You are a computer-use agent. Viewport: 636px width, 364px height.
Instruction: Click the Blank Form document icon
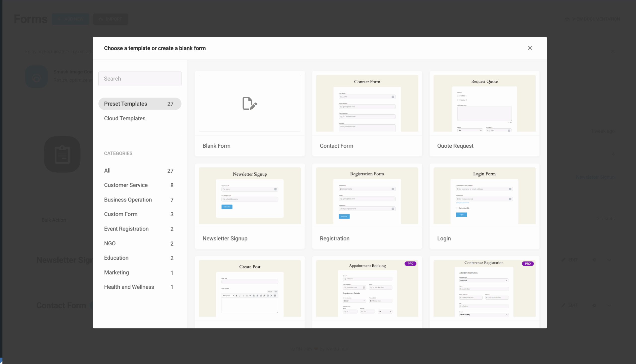[x=249, y=103]
